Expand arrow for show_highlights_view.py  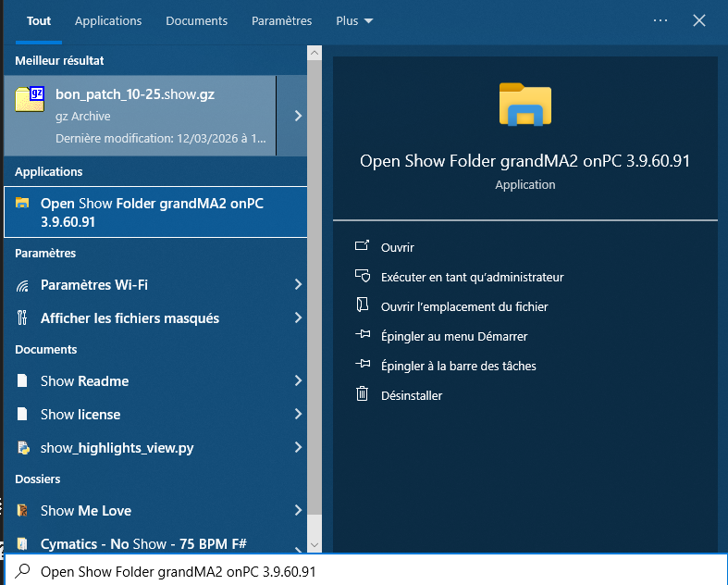click(298, 447)
